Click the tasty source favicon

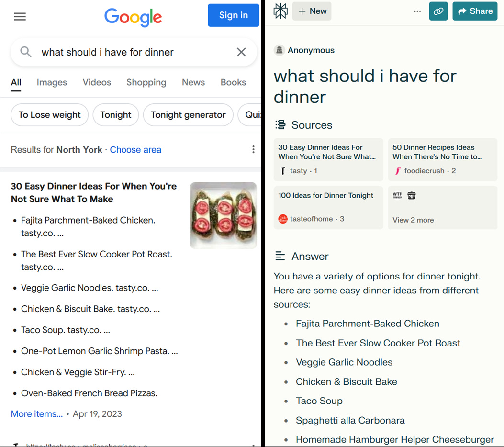(x=282, y=171)
